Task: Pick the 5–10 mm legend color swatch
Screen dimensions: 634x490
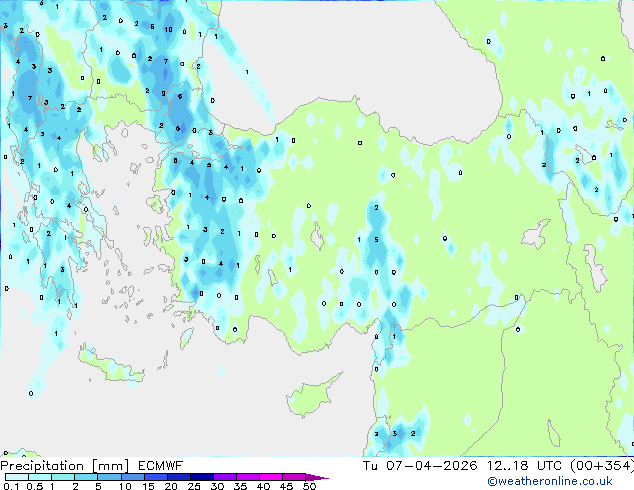Action: pyautogui.click(x=109, y=477)
